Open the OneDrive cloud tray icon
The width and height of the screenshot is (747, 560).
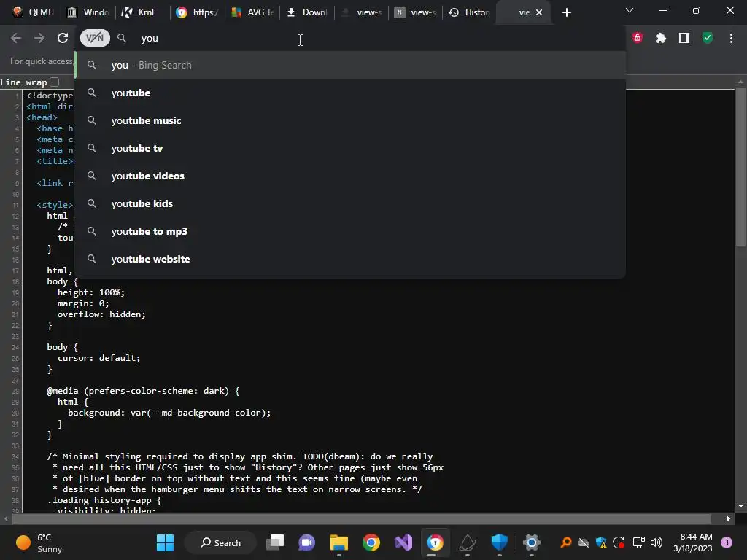[x=584, y=542]
